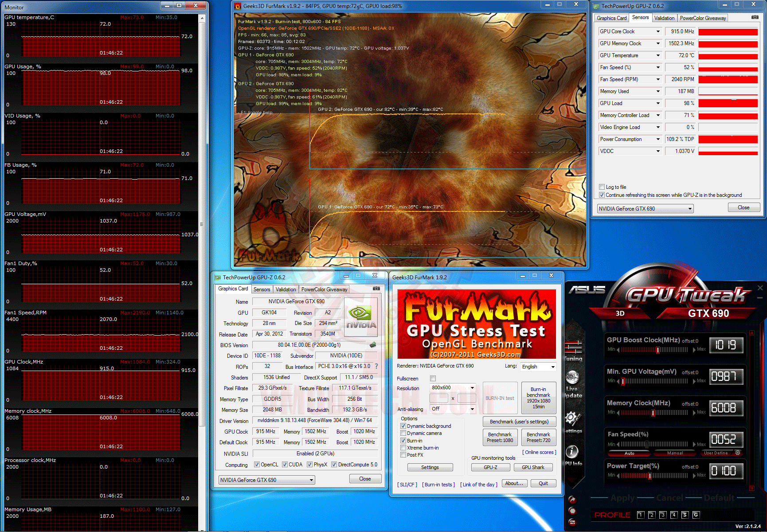Click the fan User Define gear icon
This screenshot has width=767, height=532.
click(x=738, y=453)
